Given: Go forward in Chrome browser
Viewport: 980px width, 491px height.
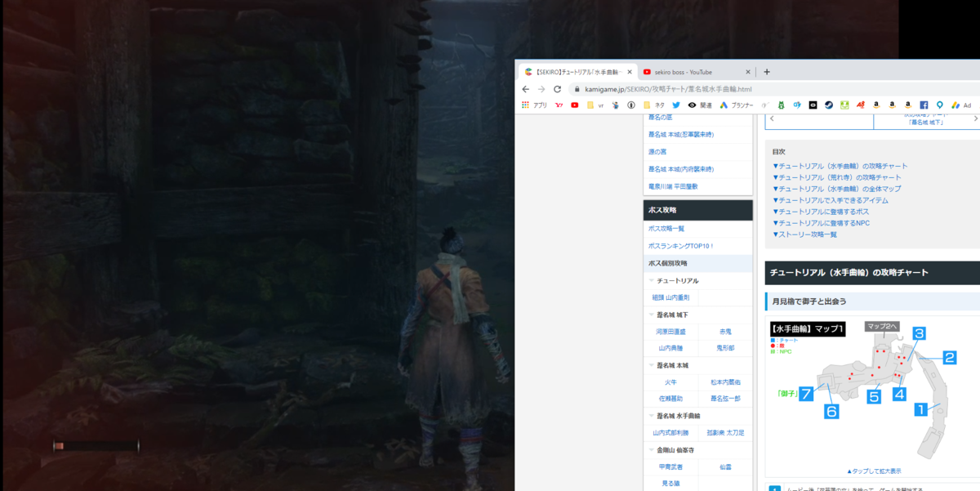Looking at the screenshot, I should [x=541, y=89].
